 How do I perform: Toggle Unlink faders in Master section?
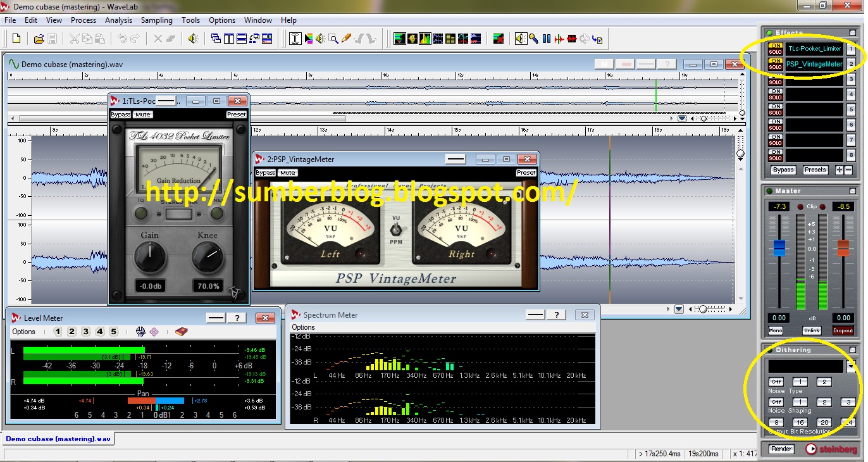click(812, 330)
